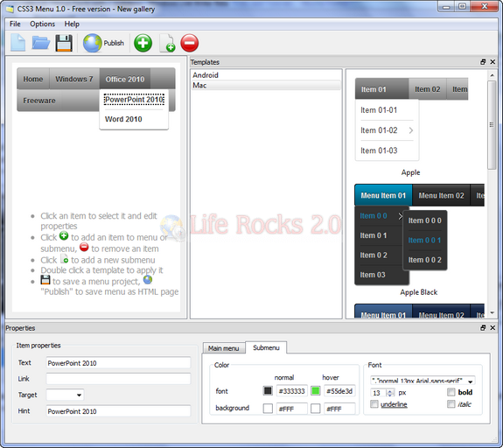503x448 pixels.
Task: Edit the normal font color #333333 field
Action: click(291, 391)
